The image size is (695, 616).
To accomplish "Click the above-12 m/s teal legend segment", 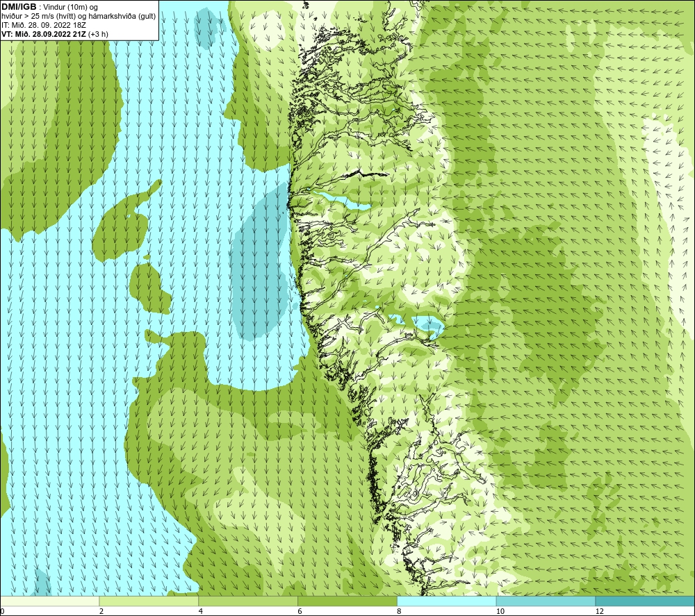I will (x=645, y=601).
